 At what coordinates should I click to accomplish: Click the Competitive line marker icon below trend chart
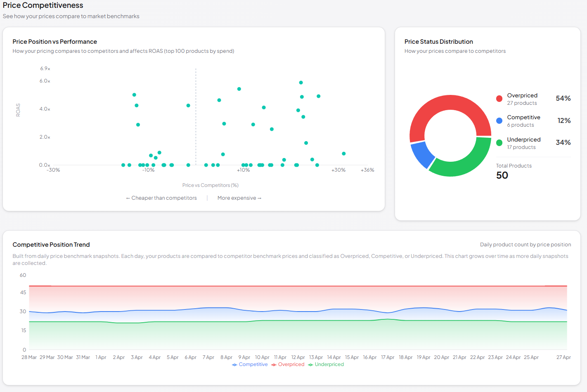[234, 364]
